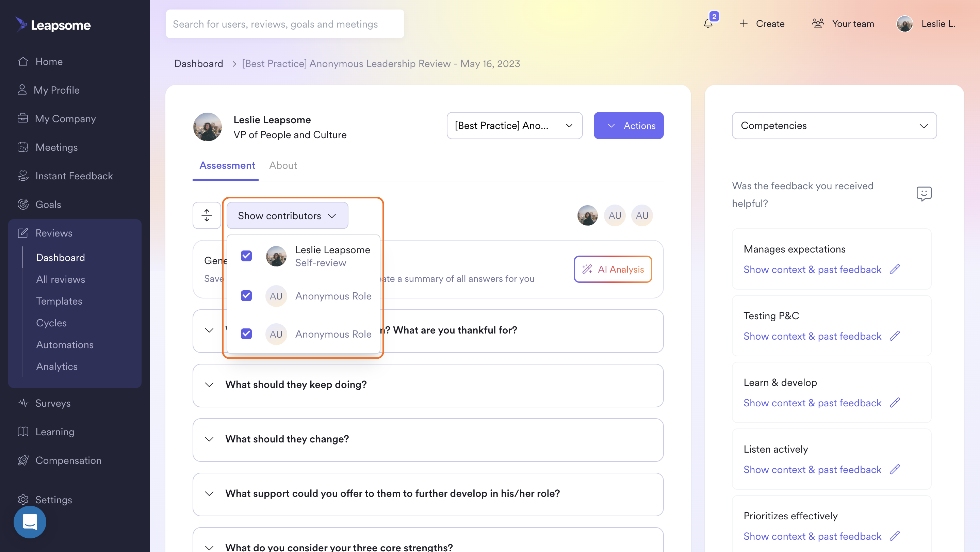980x552 pixels.
Task: Show context & past feedback for Testing P&C
Action: [x=812, y=336]
